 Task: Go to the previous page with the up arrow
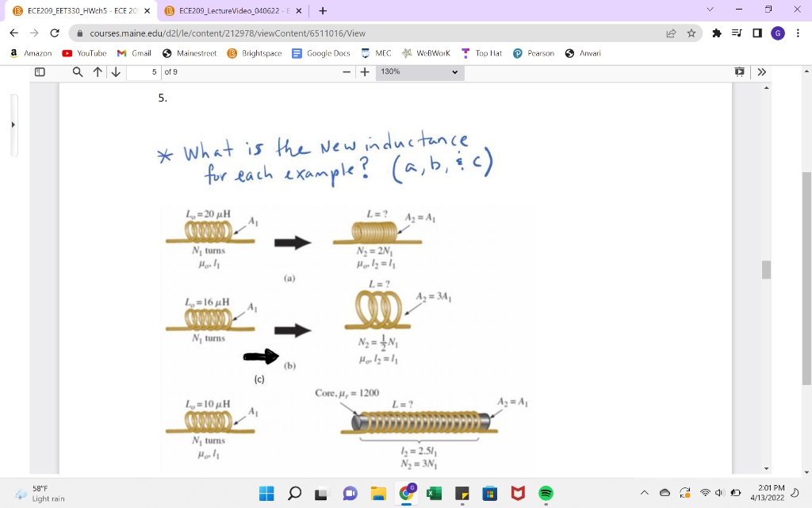[x=96, y=72]
